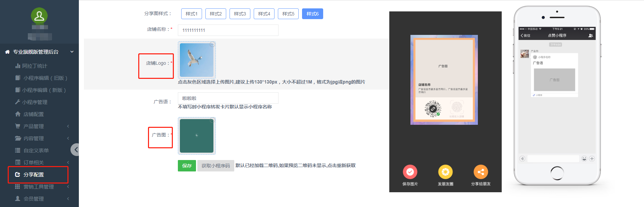Remove the green ad image
Image resolution: width=644 pixels, height=207 pixels.
click(x=212, y=120)
